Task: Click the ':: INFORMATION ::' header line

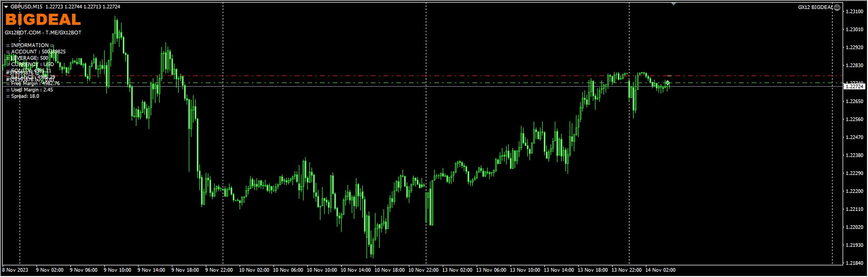Action: (x=30, y=45)
